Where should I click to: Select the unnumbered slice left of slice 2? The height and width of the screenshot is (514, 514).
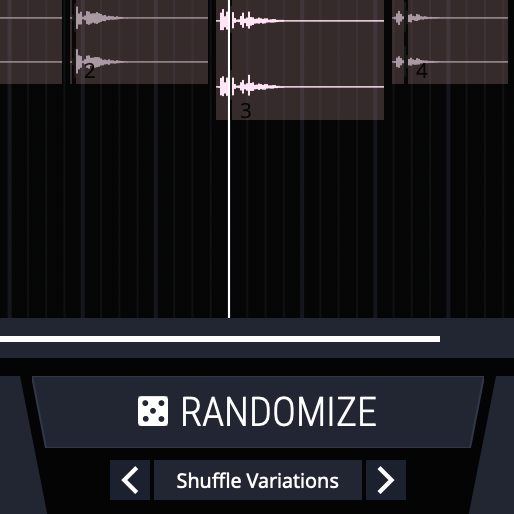[x=31, y=42]
